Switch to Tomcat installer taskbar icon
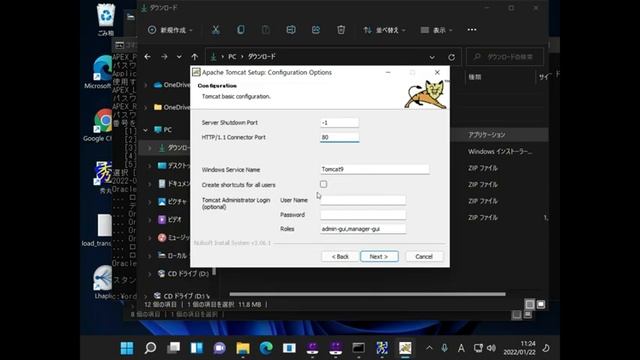The image size is (640, 360). (405, 348)
